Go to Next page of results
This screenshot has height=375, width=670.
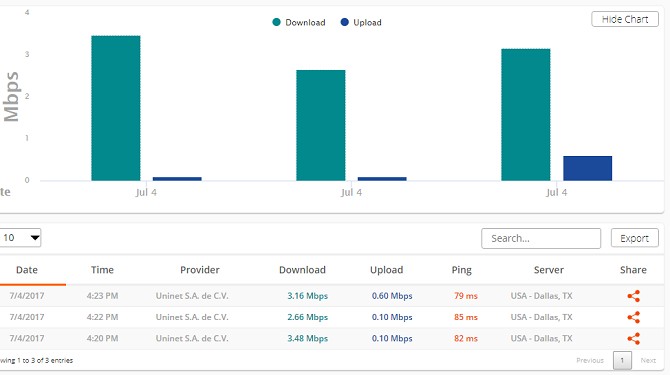tap(648, 360)
